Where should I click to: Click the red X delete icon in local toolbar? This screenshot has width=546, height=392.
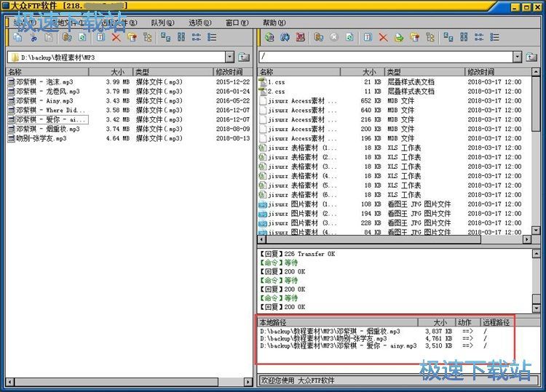116,37
